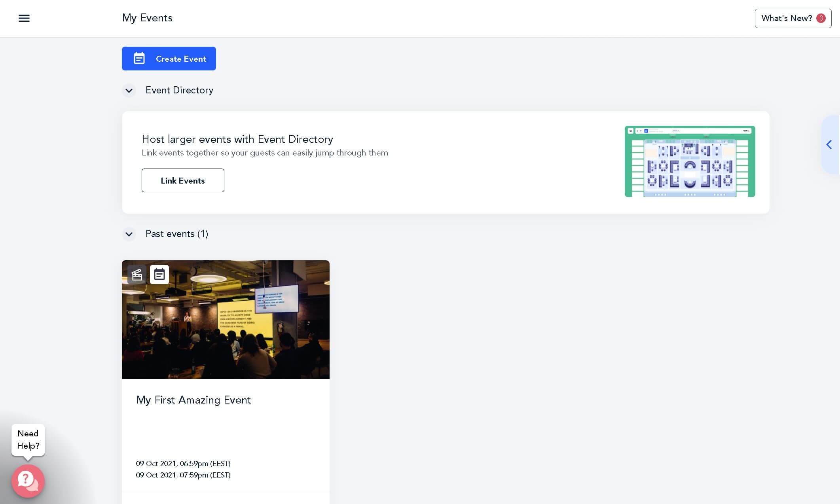Open My First Amazing Event cover photo
This screenshot has height=504, width=840.
pyautogui.click(x=226, y=320)
